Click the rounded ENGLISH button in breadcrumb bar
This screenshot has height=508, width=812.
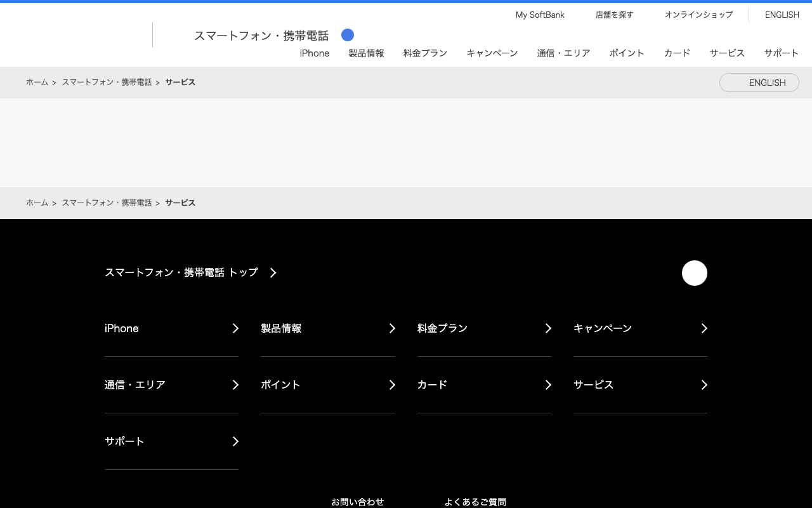[759, 83]
